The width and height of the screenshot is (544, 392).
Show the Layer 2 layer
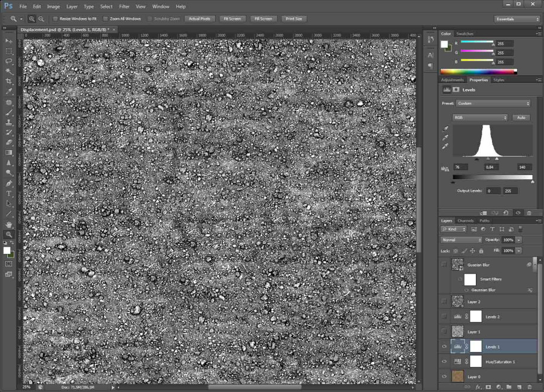click(x=444, y=302)
